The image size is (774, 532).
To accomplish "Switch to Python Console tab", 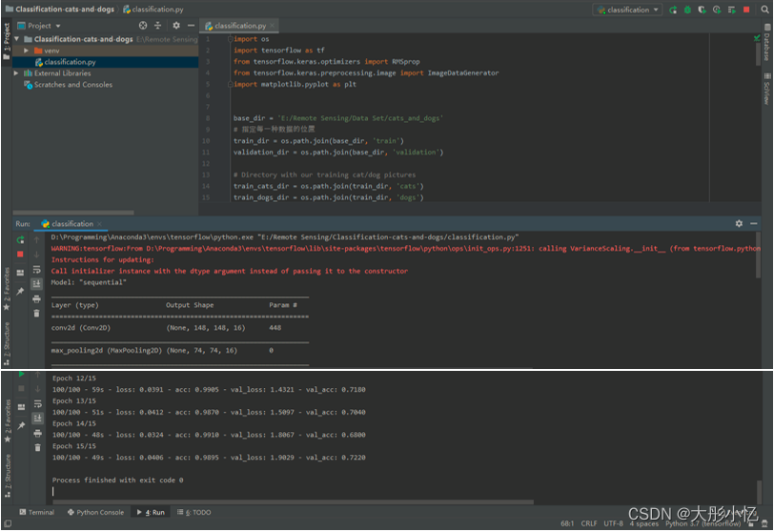I will 95,512.
